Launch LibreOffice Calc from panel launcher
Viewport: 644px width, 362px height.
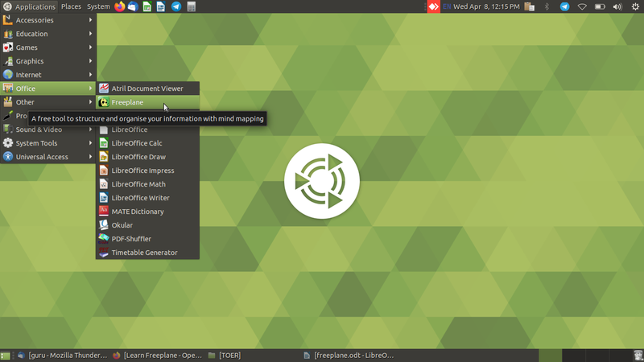click(x=147, y=6)
